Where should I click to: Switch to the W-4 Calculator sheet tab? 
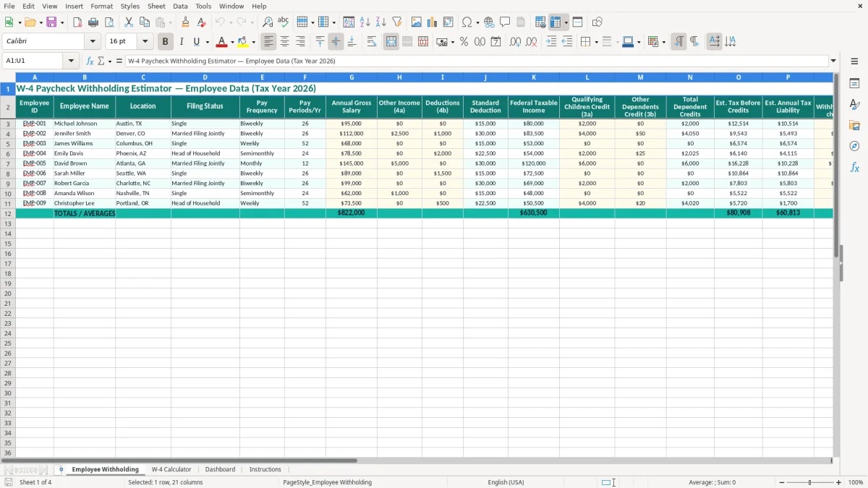point(171,469)
